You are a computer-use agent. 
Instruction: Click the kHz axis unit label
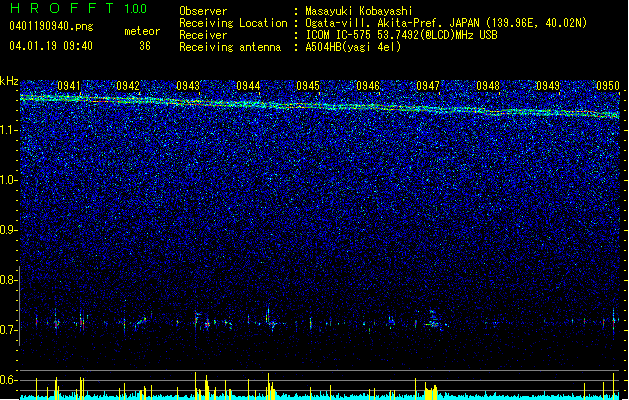click(9, 81)
